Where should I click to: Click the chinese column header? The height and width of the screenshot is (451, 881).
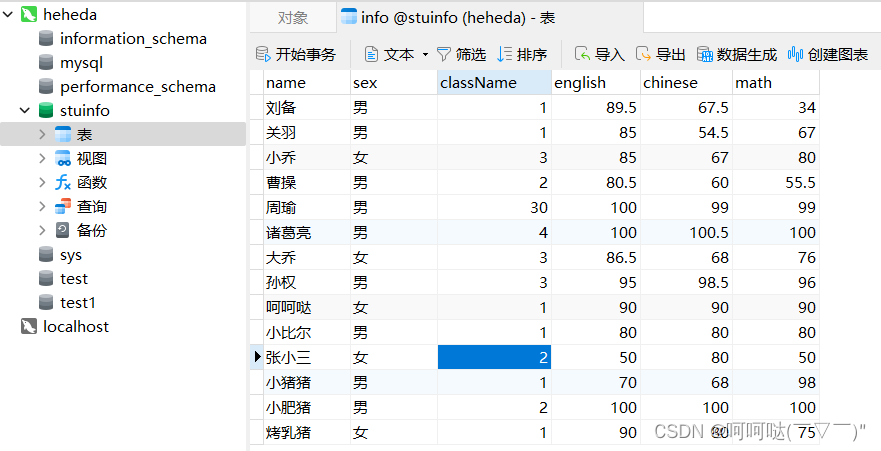[687, 83]
